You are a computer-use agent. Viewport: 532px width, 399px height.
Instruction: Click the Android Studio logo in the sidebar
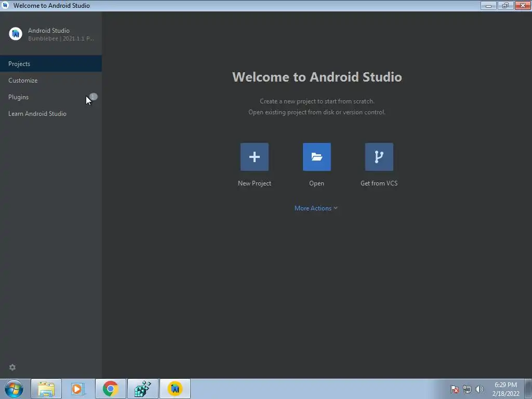click(15, 34)
